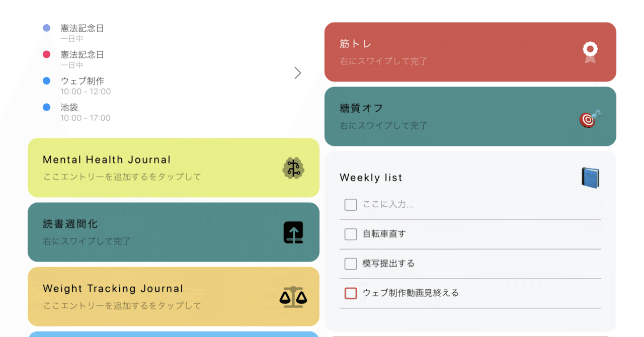Screen dimensions: 644x337
Task: Open the Weight Tracking Journal card
Action: point(151,297)
